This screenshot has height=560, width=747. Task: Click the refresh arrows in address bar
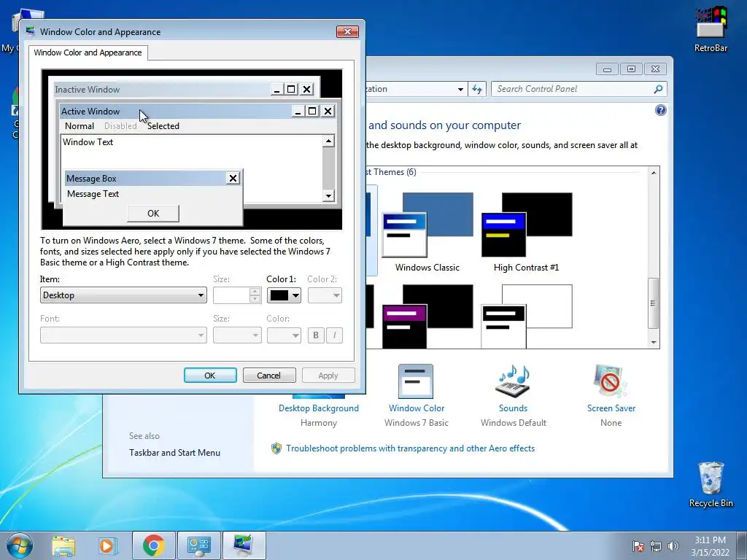pyautogui.click(x=477, y=89)
